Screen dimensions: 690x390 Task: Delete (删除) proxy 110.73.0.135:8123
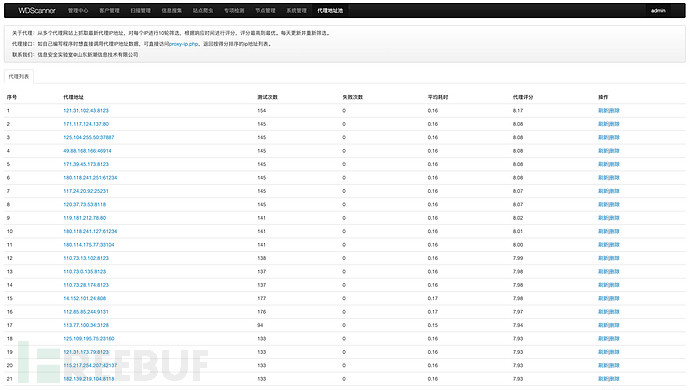[x=614, y=272]
